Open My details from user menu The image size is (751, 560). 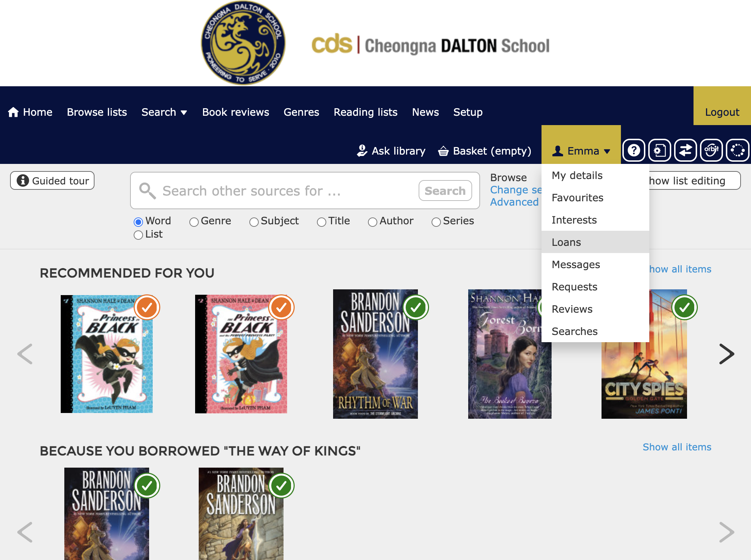pyautogui.click(x=595, y=175)
